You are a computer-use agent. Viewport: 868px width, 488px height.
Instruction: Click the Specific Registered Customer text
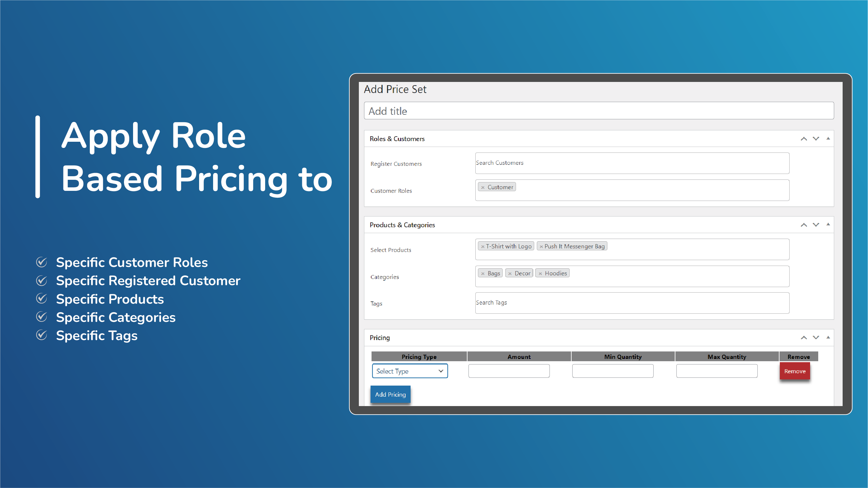tap(148, 281)
